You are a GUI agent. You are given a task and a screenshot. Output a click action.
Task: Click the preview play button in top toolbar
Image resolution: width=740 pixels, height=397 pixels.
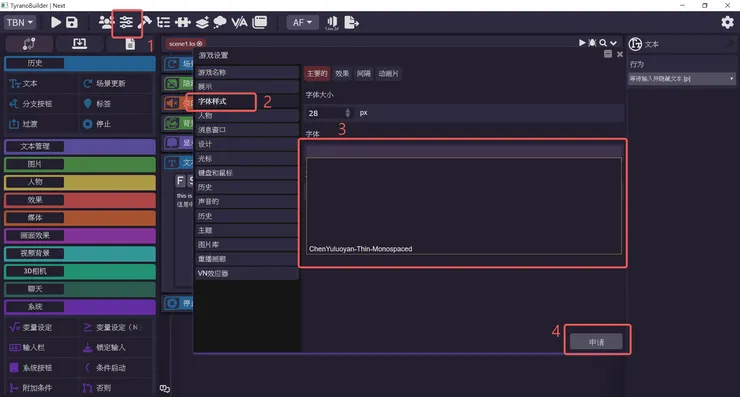[56, 22]
